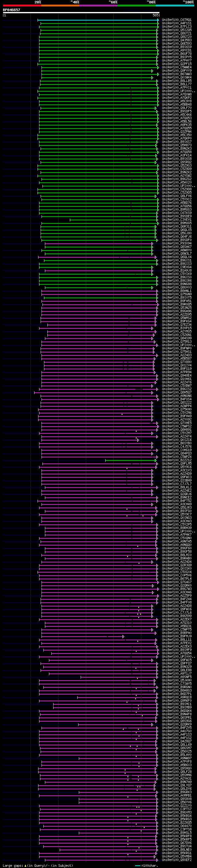197x868 pixels.
Task: Click the cyan alignment bar for UniRef100_C6TM01
Action: click(x=98, y=20)
